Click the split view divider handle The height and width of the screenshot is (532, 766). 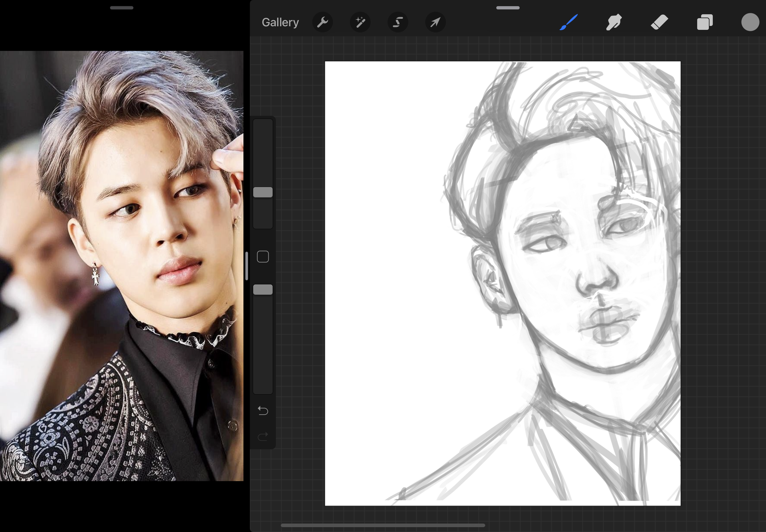(x=247, y=266)
